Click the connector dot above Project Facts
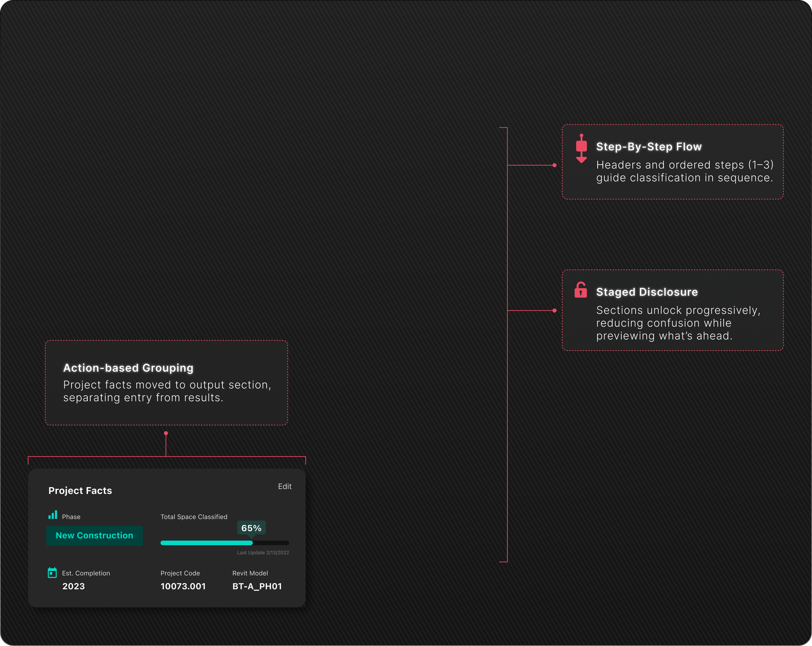Viewport: 812px width, 646px height. tap(166, 433)
